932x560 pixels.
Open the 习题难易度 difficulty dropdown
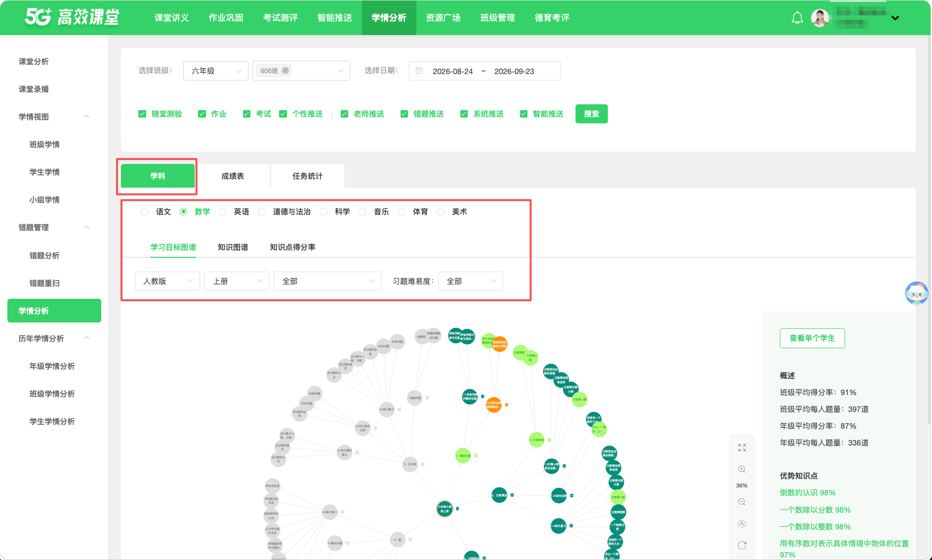471,281
